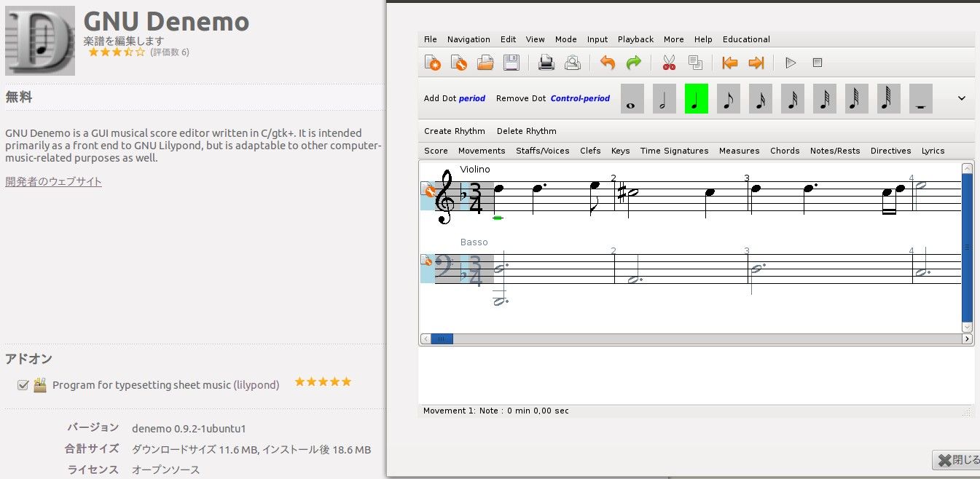Expand the rhythm toolbar overflow chevron

961,98
